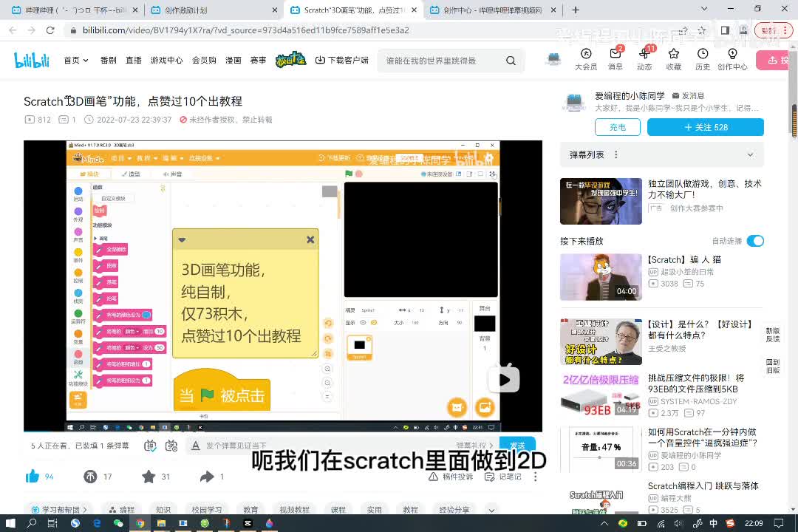Open 直播 in the navigation bar
Viewport: 798px width, 532px height.
coord(134,60)
